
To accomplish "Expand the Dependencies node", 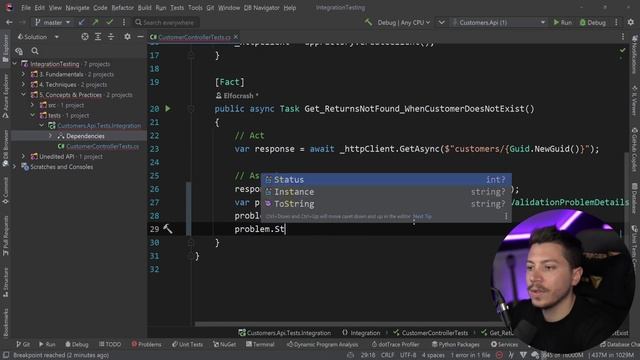I will point(50,136).
